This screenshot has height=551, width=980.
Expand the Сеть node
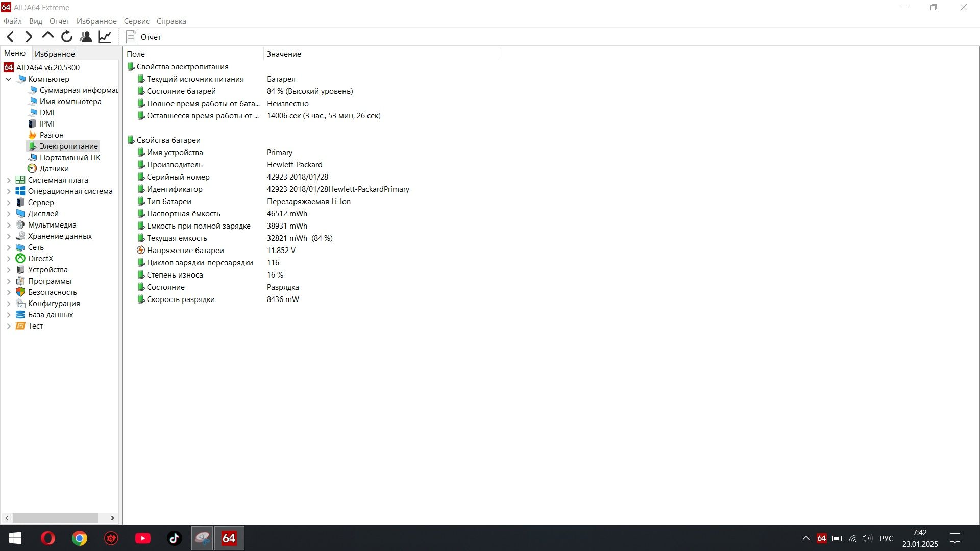click(9, 247)
